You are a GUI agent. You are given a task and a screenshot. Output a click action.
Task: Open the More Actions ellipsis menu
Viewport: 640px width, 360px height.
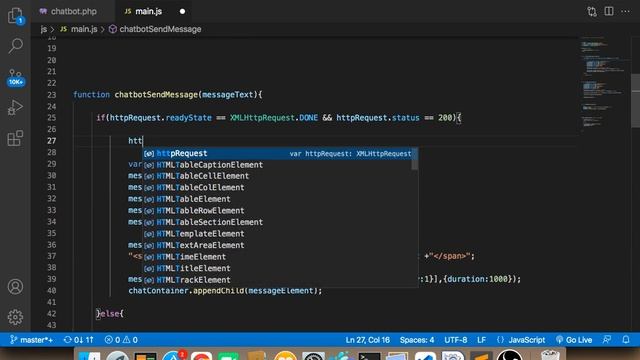tap(625, 11)
